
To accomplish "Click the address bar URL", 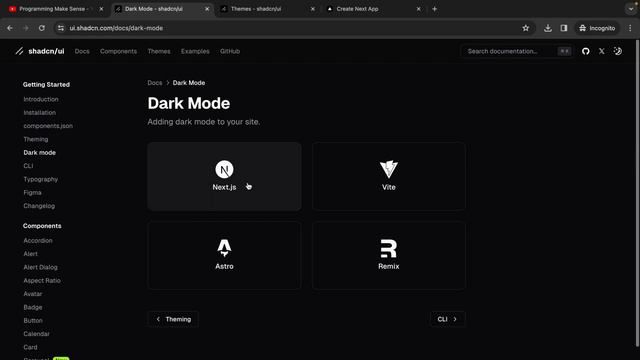I will tap(116, 28).
